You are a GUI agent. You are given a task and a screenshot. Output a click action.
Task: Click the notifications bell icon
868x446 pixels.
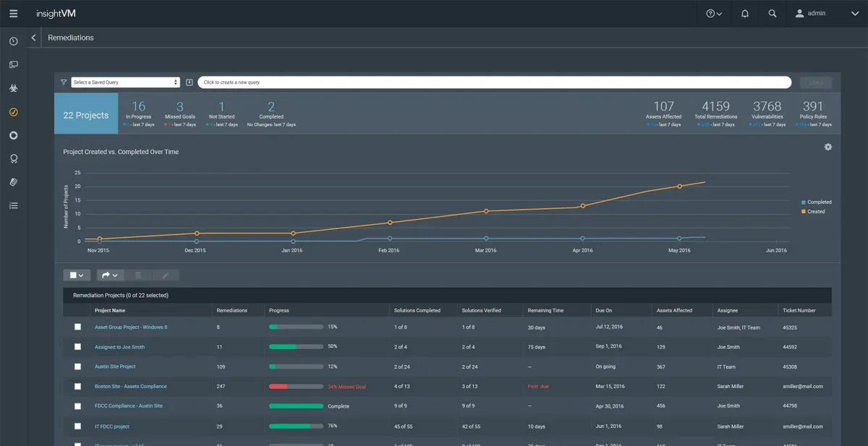tap(745, 14)
